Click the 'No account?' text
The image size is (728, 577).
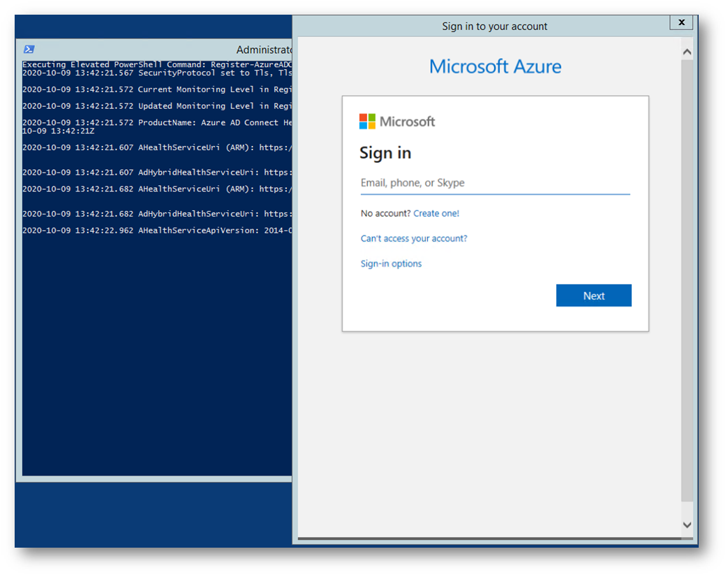click(385, 213)
